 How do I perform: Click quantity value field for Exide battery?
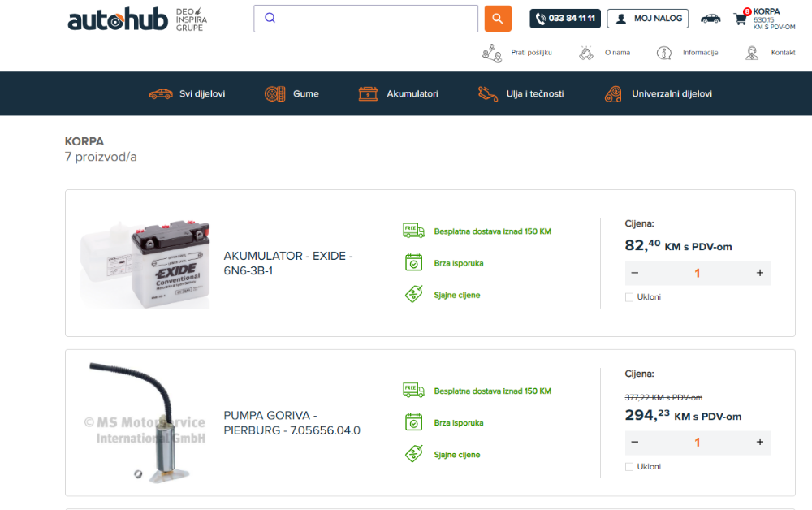(x=697, y=273)
